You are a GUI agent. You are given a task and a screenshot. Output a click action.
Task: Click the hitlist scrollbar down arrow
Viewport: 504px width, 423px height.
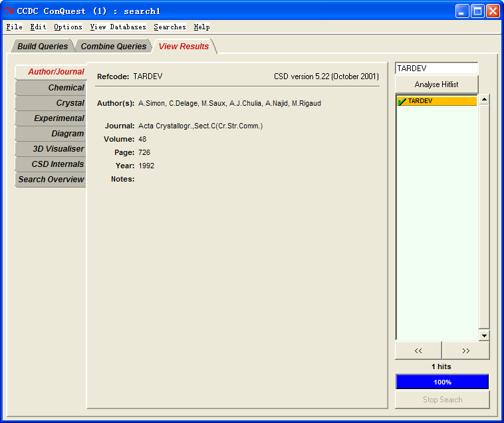[484, 336]
